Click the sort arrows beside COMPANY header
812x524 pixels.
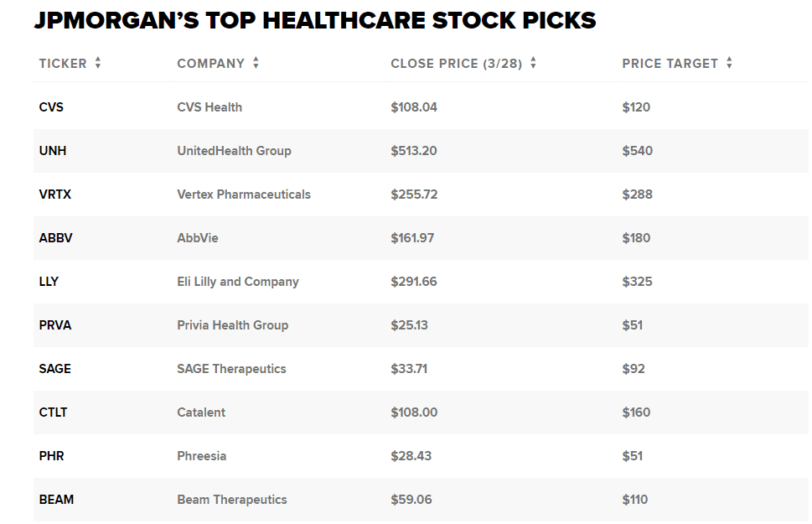click(x=256, y=64)
